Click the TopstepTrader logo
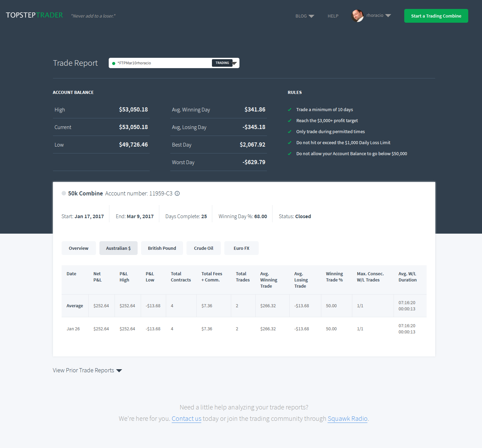Screen dimensions: 482x448 pos(34,15)
